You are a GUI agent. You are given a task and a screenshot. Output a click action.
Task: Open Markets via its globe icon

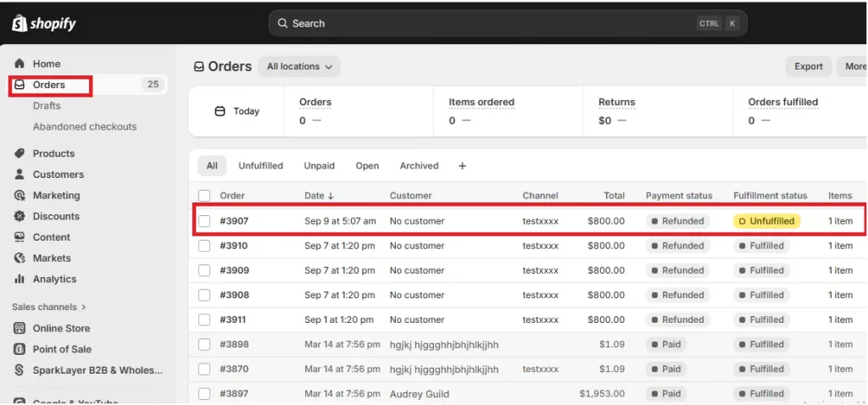click(19, 258)
